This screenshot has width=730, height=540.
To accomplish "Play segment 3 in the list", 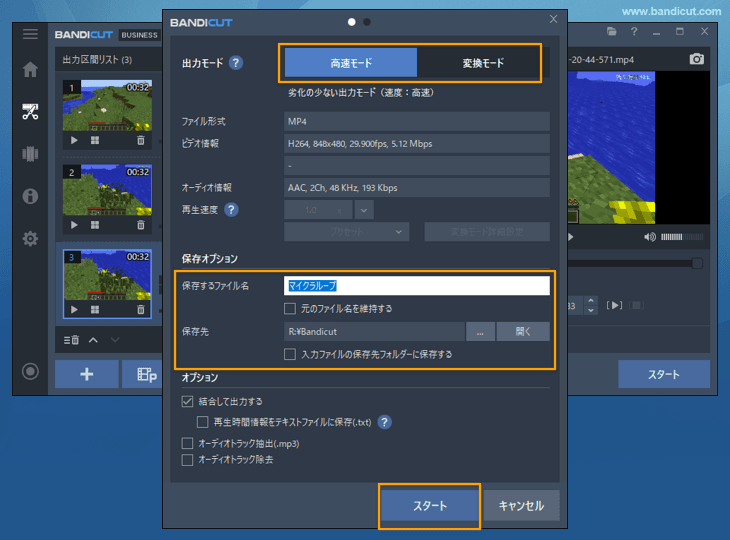I will (x=74, y=310).
